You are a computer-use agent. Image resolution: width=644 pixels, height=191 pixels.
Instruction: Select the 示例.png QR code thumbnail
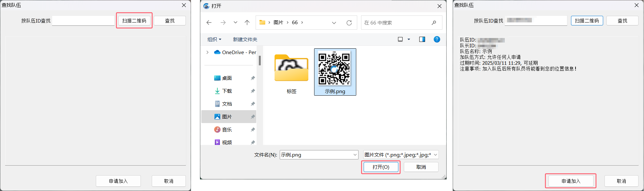[x=335, y=72]
